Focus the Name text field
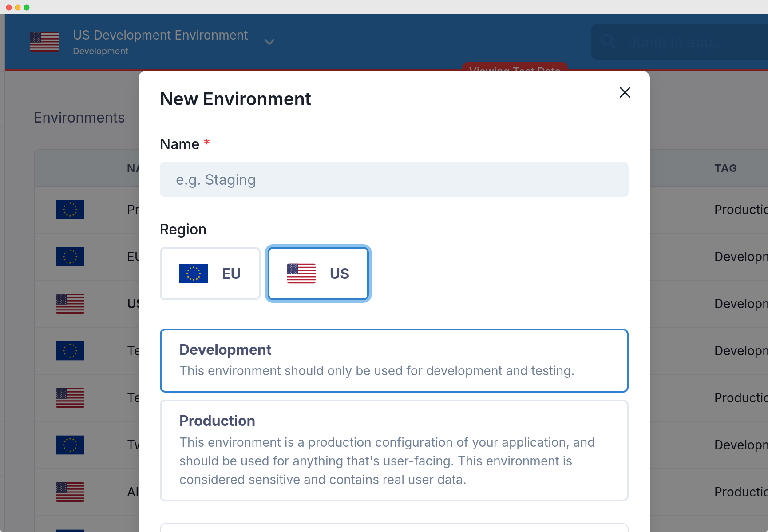Screen dimensions: 768x532 click(x=394, y=180)
